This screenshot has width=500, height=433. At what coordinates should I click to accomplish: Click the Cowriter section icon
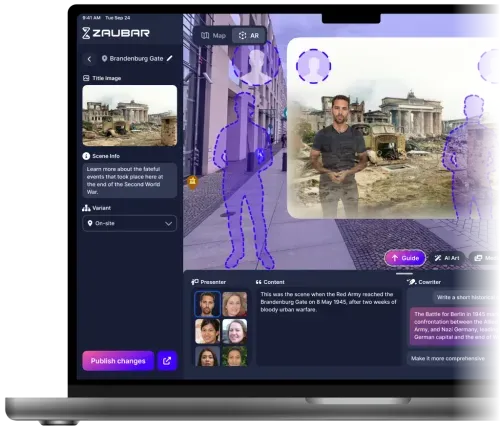click(x=412, y=282)
